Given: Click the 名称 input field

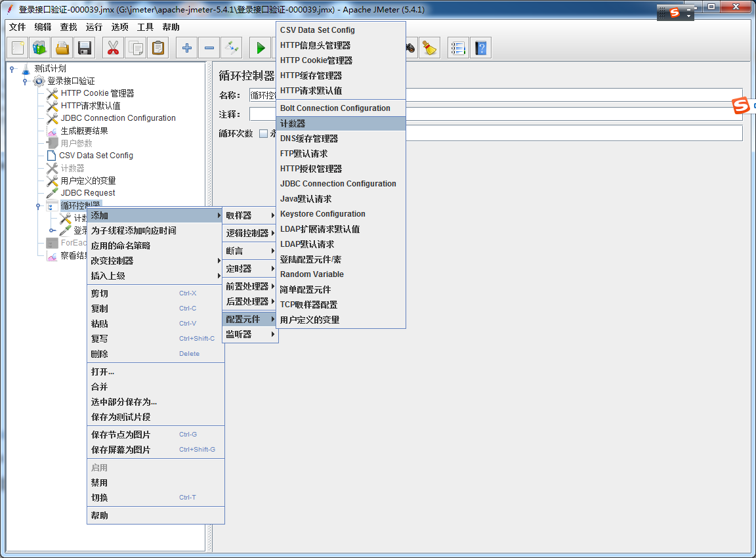Looking at the screenshot, I should coord(495,95).
